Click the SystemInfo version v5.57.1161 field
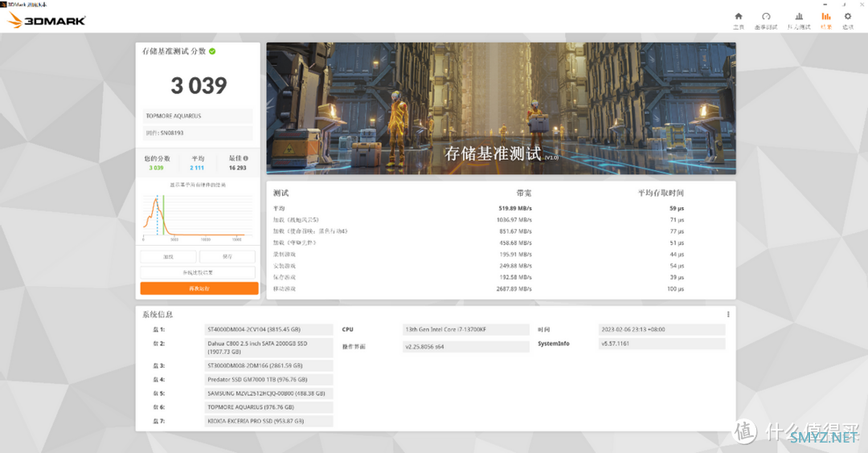 661,344
